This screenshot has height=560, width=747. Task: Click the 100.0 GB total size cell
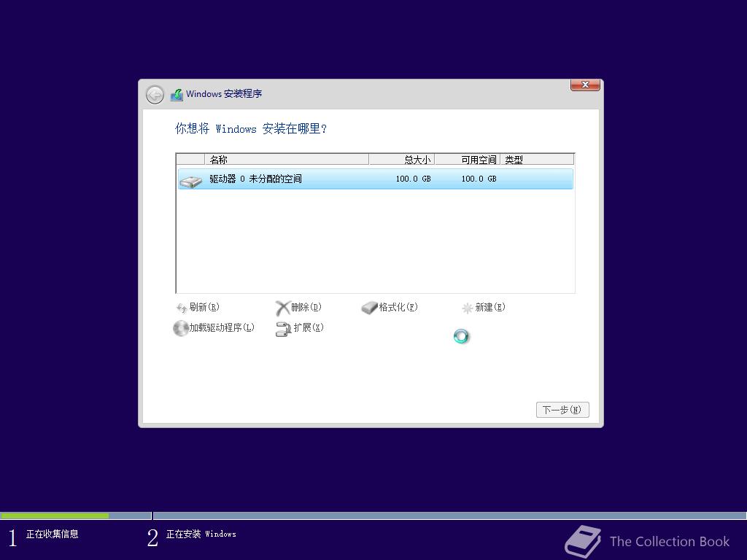pos(413,179)
